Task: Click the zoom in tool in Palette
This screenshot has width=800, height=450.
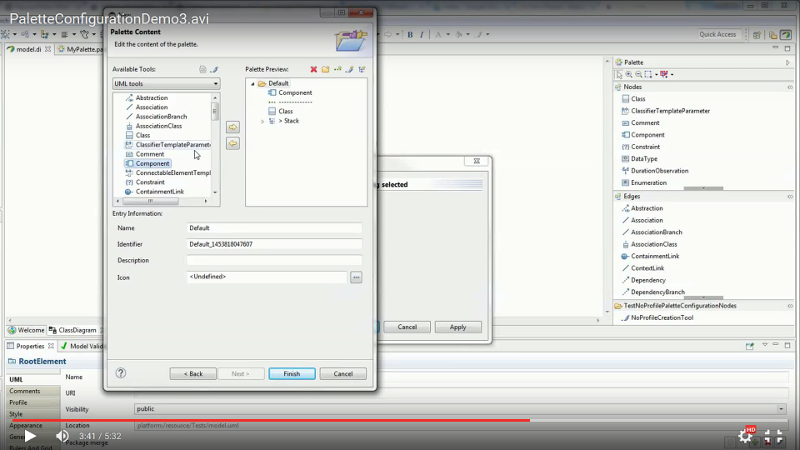Action: point(629,74)
